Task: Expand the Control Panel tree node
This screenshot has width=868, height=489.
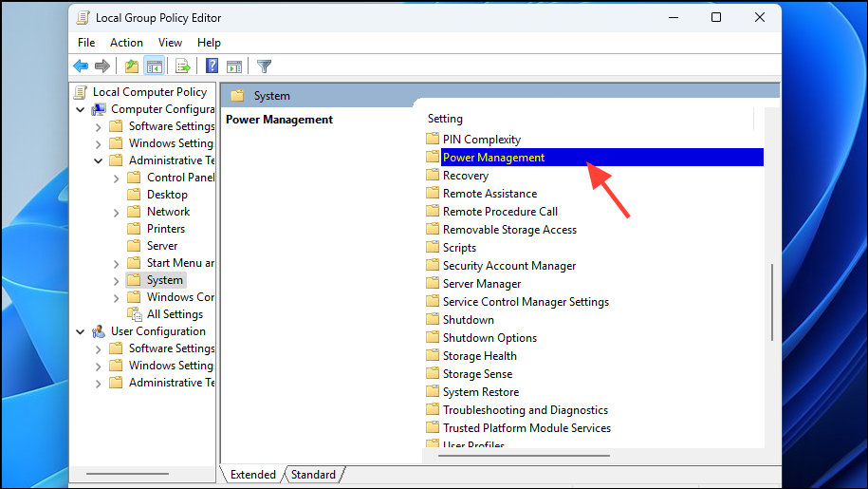Action: [x=117, y=179]
